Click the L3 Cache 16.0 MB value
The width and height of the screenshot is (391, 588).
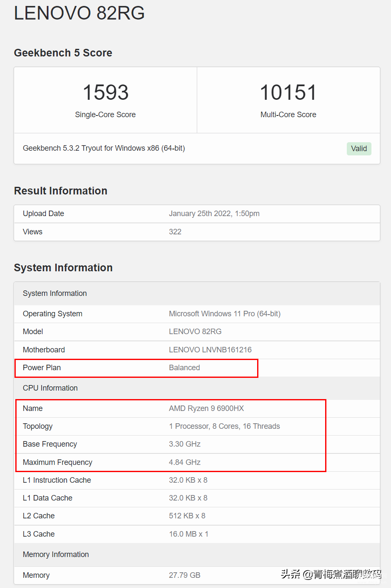[189, 534]
